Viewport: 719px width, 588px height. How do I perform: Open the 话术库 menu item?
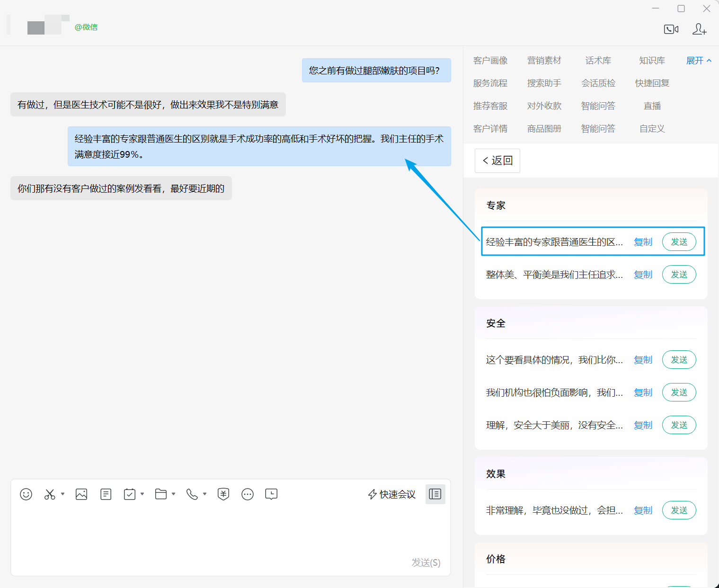(x=598, y=60)
